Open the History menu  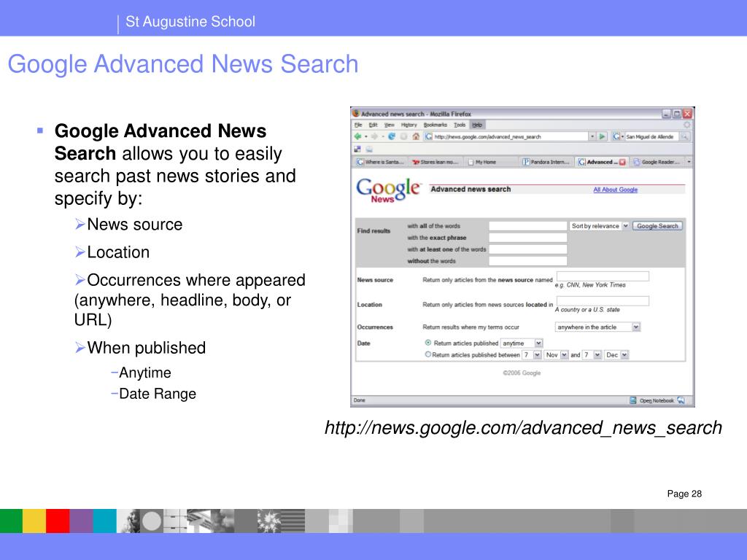(409, 125)
